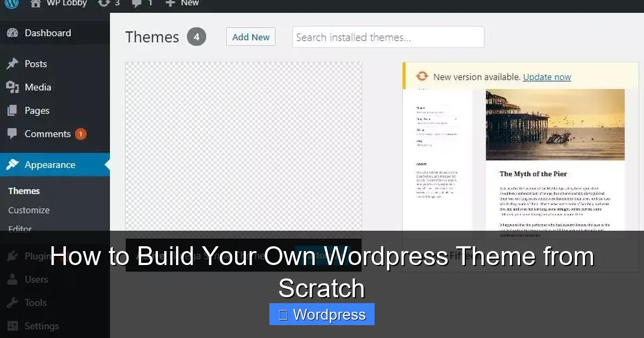Select the Appearance paintbrush icon
The width and height of the screenshot is (644, 338).
(x=13, y=165)
